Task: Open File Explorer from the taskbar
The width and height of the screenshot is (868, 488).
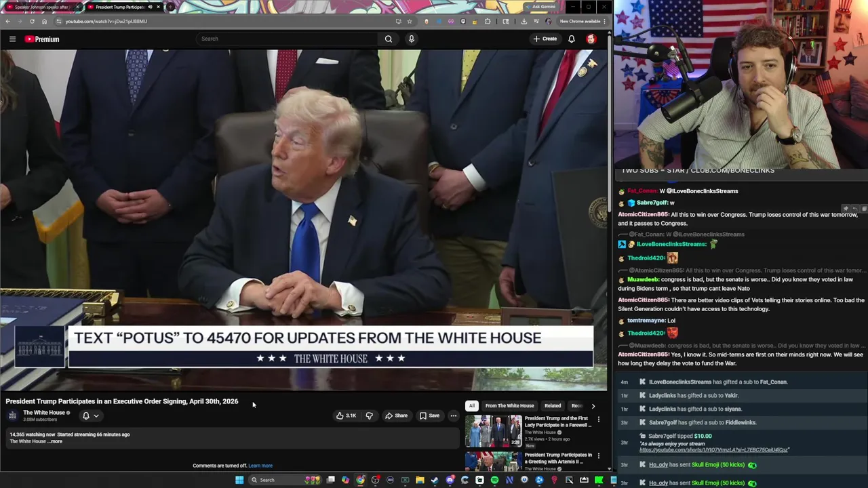Action: point(420,480)
